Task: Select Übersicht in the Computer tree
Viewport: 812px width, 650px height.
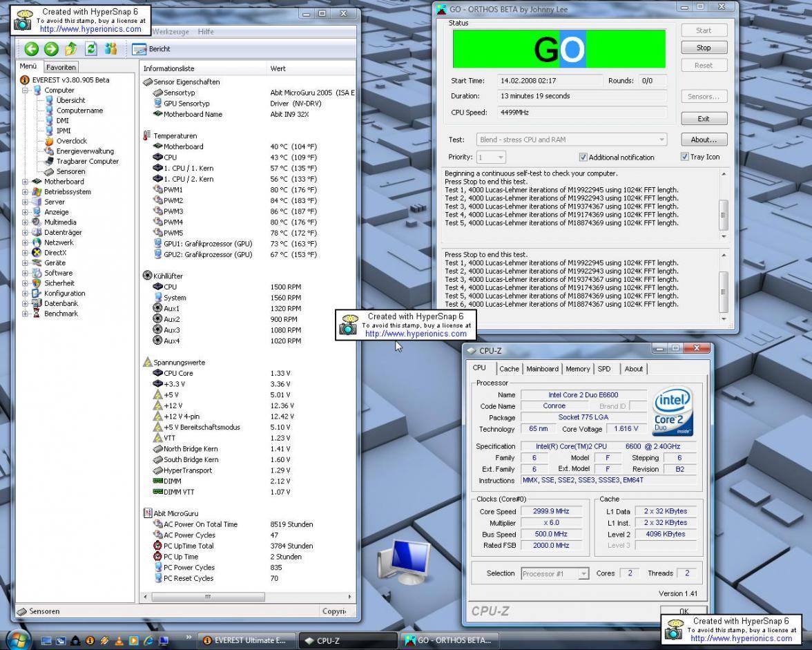Action: click(x=70, y=100)
